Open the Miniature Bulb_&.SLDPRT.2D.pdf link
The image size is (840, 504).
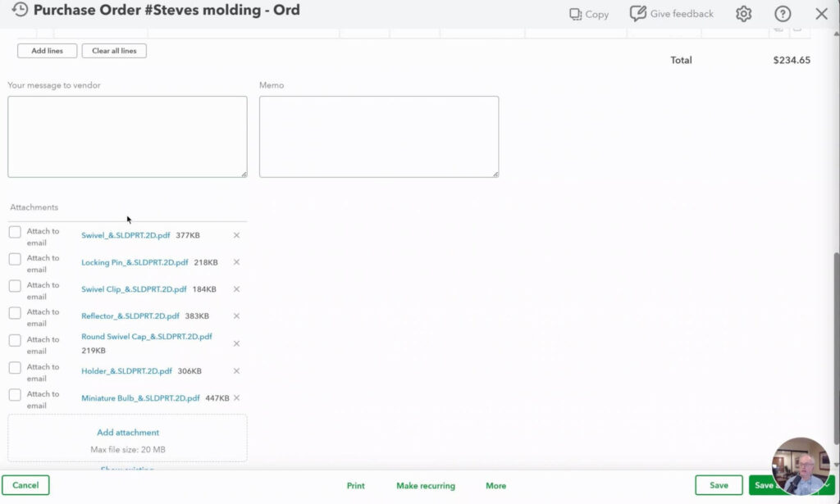(140, 398)
